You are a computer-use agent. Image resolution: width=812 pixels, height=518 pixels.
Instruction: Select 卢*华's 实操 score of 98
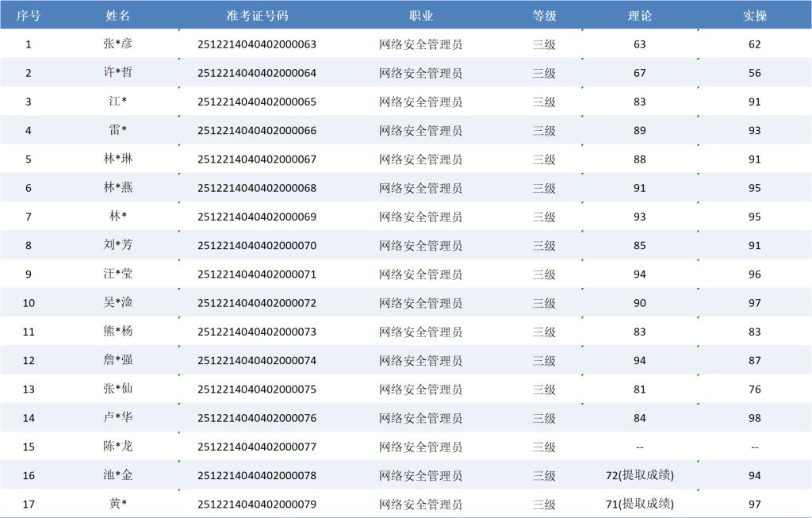[x=755, y=418]
